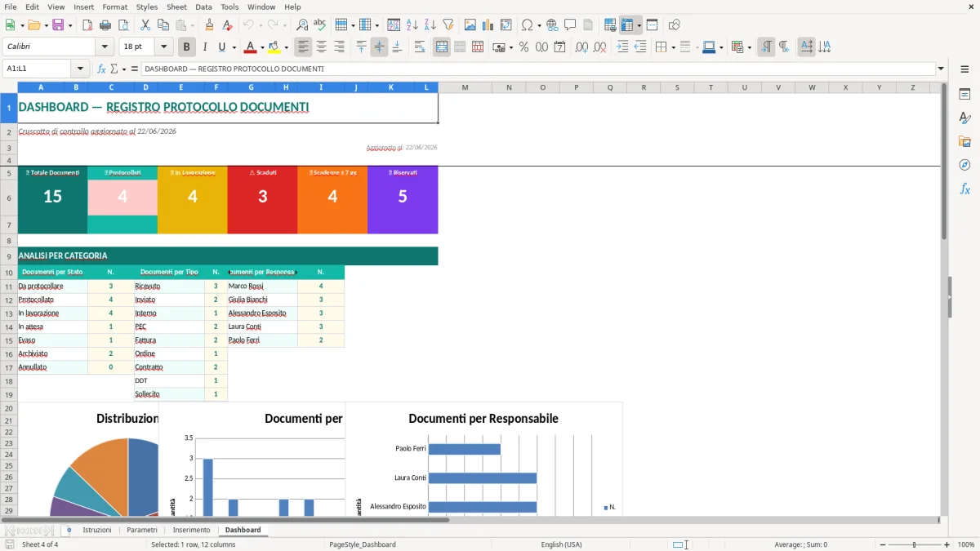The height and width of the screenshot is (551, 980).
Task: Toggle Center Horizontally alignment
Action: point(321,47)
